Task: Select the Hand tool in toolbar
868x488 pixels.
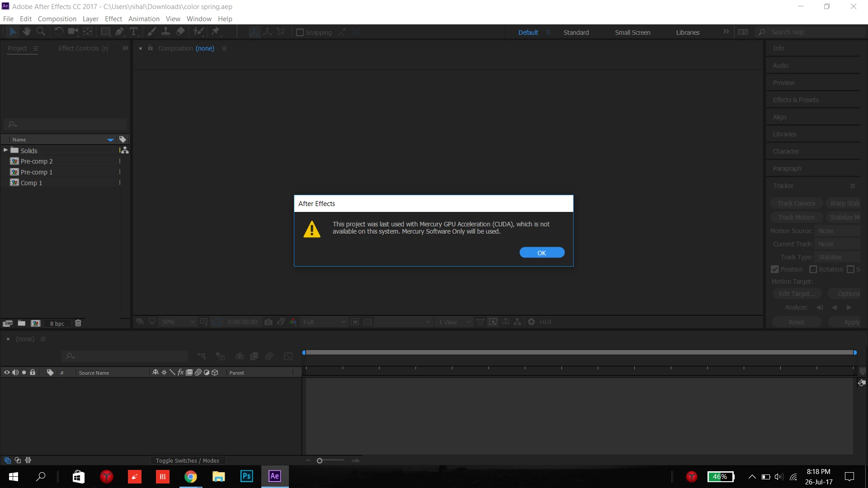Action: point(27,32)
